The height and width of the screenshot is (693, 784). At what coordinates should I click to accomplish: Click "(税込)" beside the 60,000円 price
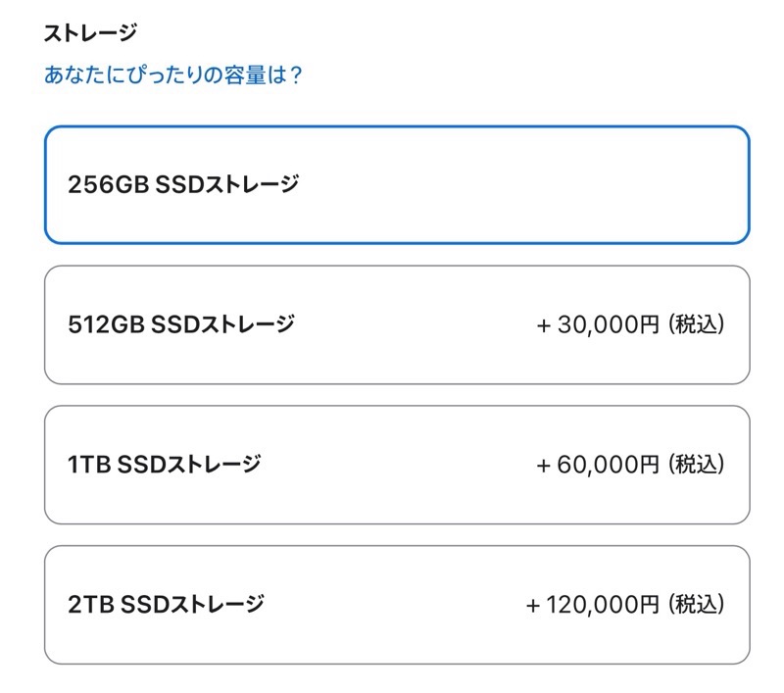point(697,464)
